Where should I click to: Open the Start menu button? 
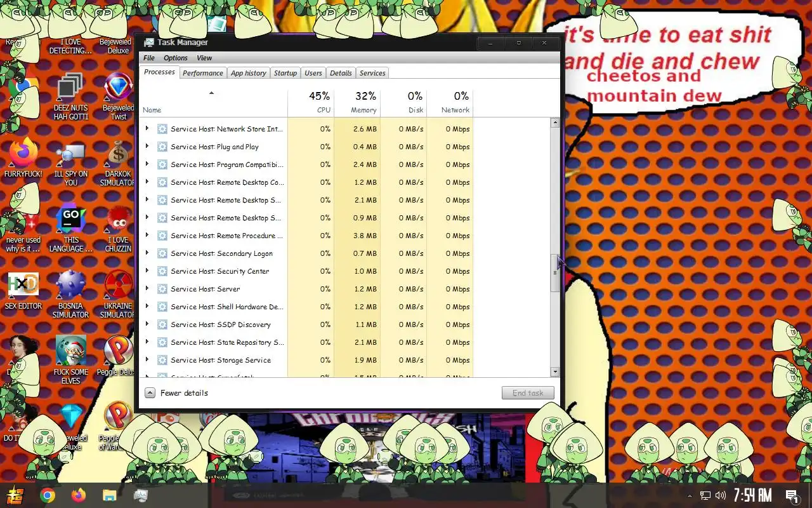(15, 495)
